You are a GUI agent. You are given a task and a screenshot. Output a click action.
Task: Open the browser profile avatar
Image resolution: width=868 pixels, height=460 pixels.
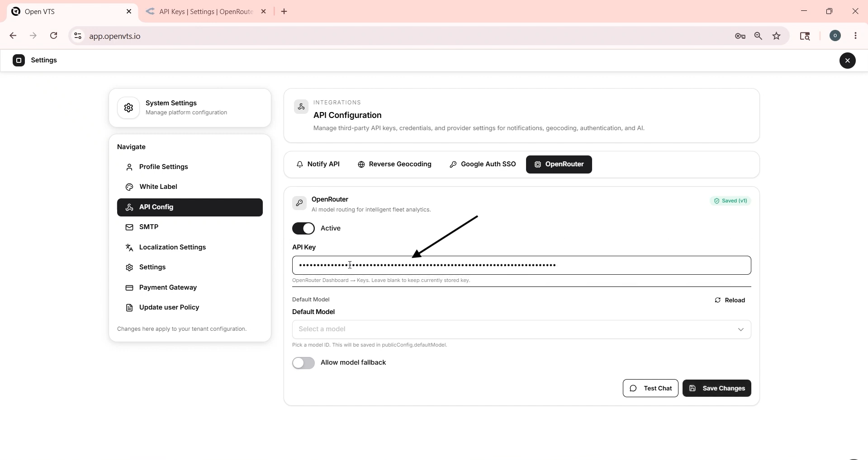pyautogui.click(x=835, y=36)
